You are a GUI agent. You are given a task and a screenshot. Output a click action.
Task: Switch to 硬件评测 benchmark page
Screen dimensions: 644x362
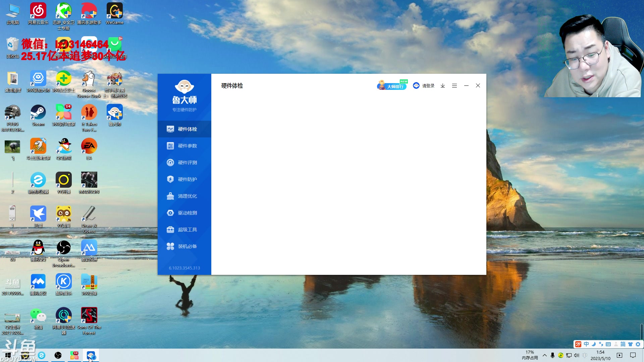[187, 163]
